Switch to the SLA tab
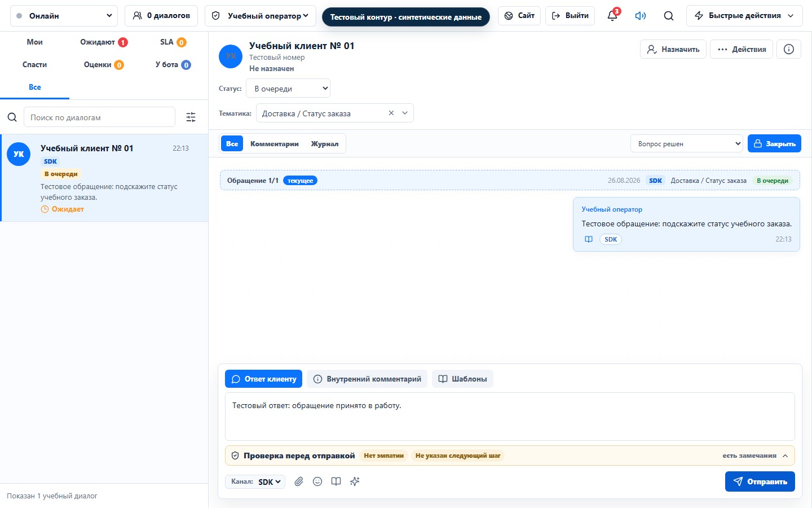Screen dimensions: 812x508 click(x=173, y=42)
